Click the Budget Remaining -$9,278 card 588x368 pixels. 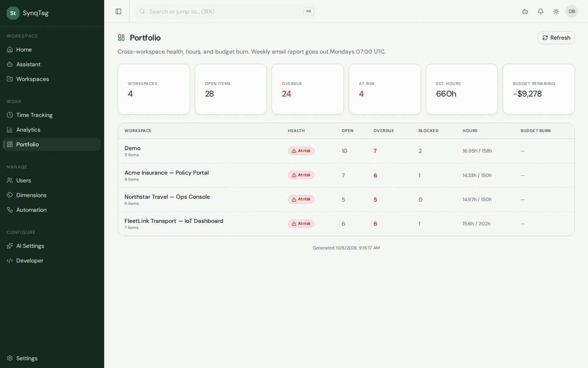tap(539, 89)
